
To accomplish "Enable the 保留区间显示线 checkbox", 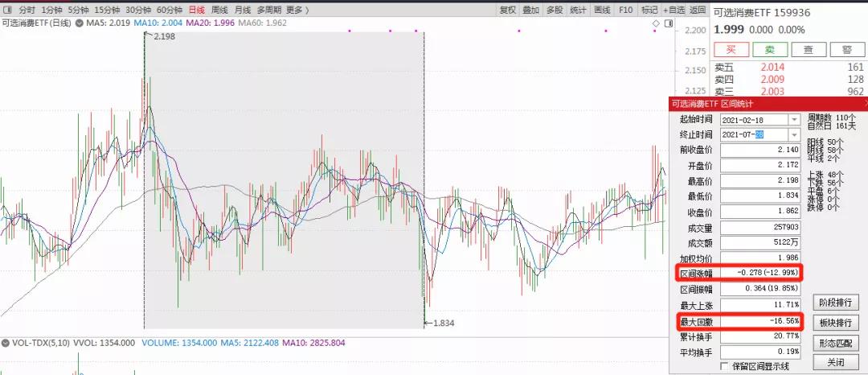I will point(725,366).
